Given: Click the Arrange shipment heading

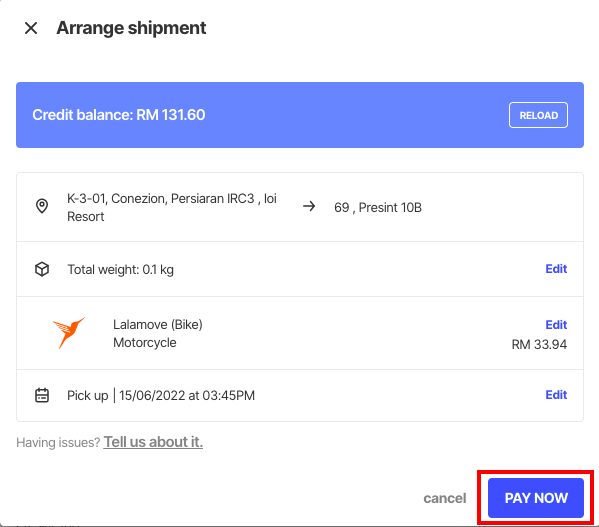Looking at the screenshot, I should [x=131, y=28].
